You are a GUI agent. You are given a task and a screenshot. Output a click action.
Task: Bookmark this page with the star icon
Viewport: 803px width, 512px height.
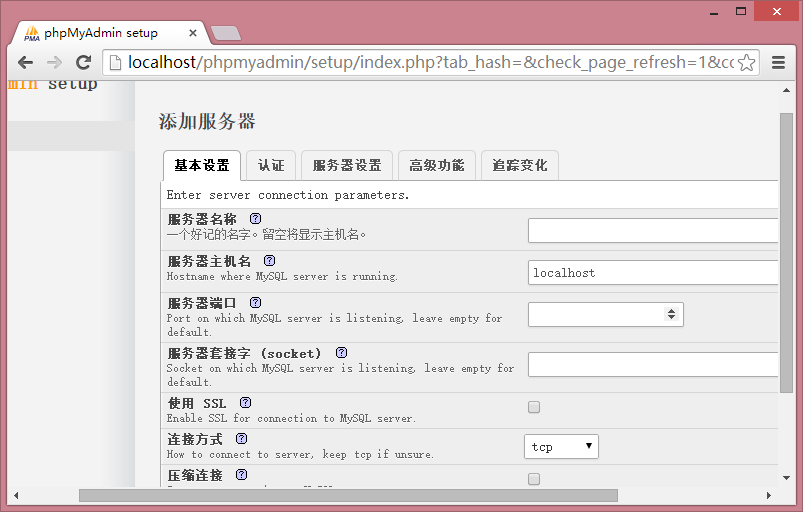[747, 62]
